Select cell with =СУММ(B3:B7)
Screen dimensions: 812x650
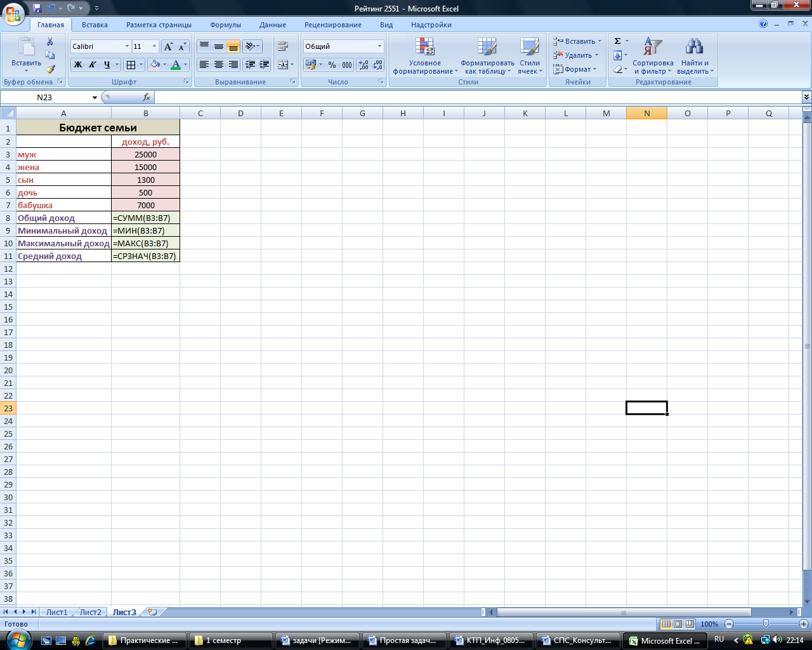(x=145, y=218)
